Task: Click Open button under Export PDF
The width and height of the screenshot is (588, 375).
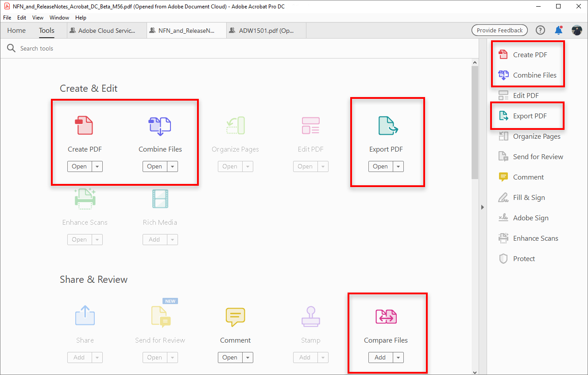Action: click(381, 166)
